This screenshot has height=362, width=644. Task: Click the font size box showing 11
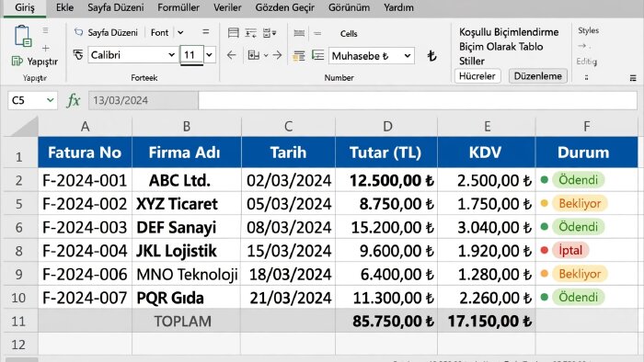191,55
